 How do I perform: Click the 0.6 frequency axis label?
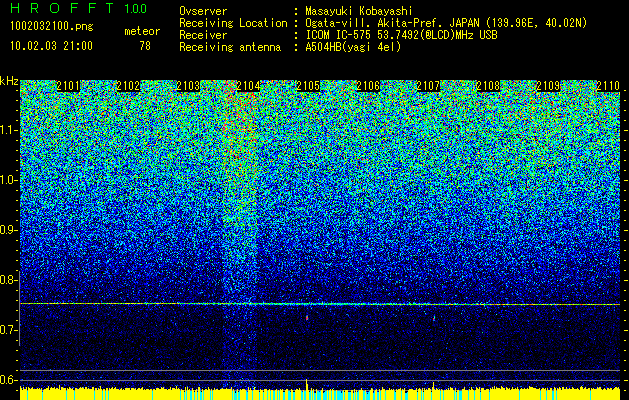pos(8,380)
